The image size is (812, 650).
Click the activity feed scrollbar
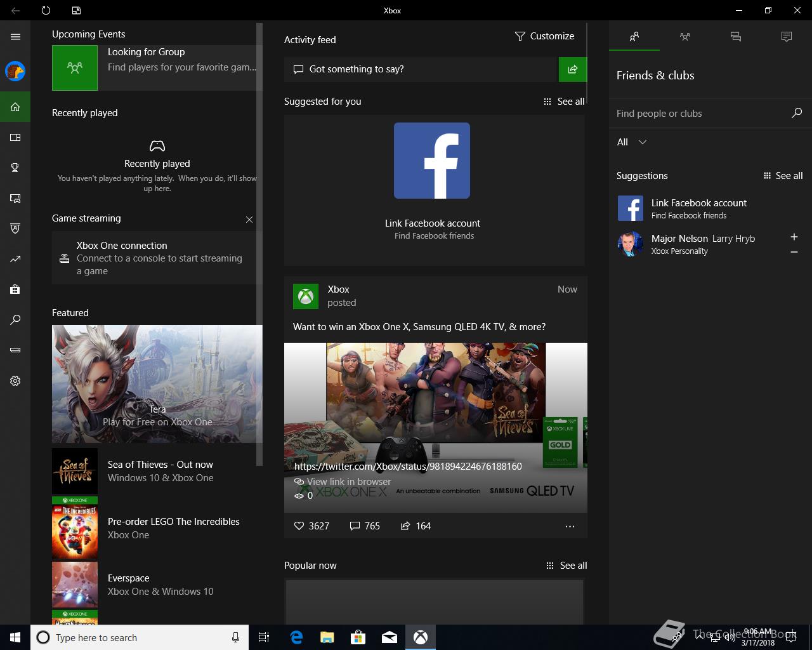(587, 62)
